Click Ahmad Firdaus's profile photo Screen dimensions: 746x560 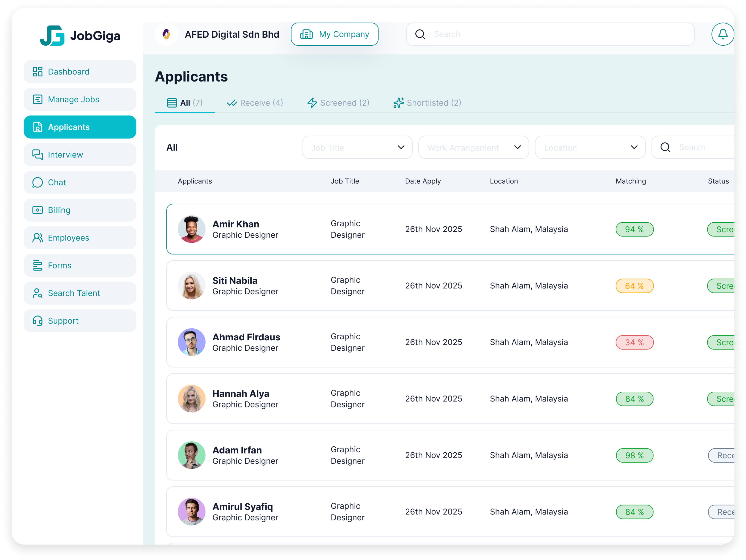click(x=192, y=342)
